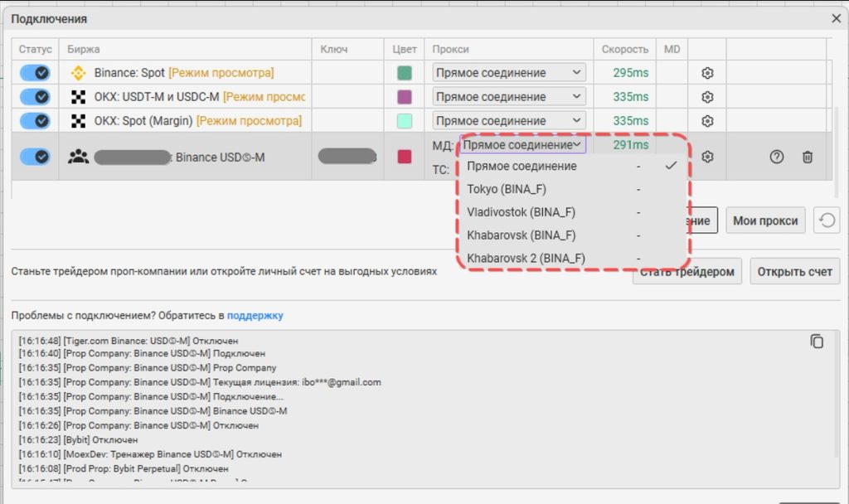Toggle the OKX: USDT-M и USDC-M connection switch
Viewport: 849px width, 504px height.
coord(35,97)
